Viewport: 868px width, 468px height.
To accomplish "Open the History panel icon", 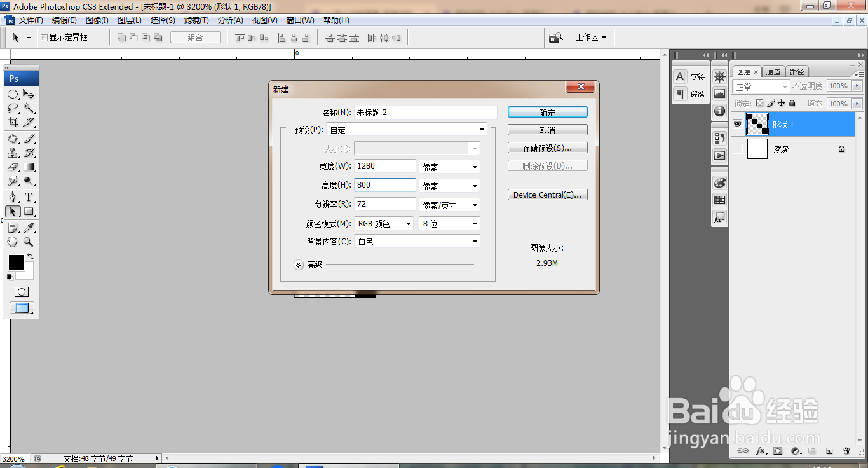I will pyautogui.click(x=719, y=137).
